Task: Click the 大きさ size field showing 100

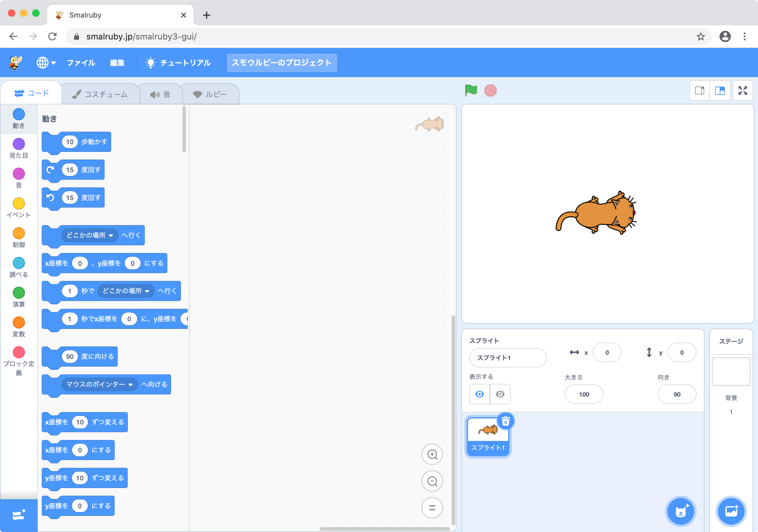Action: (x=584, y=394)
